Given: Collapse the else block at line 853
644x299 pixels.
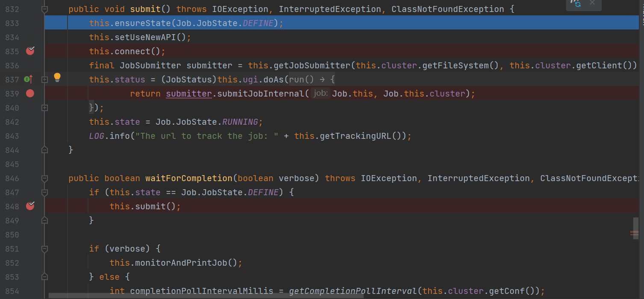Looking at the screenshot, I should coord(44,277).
